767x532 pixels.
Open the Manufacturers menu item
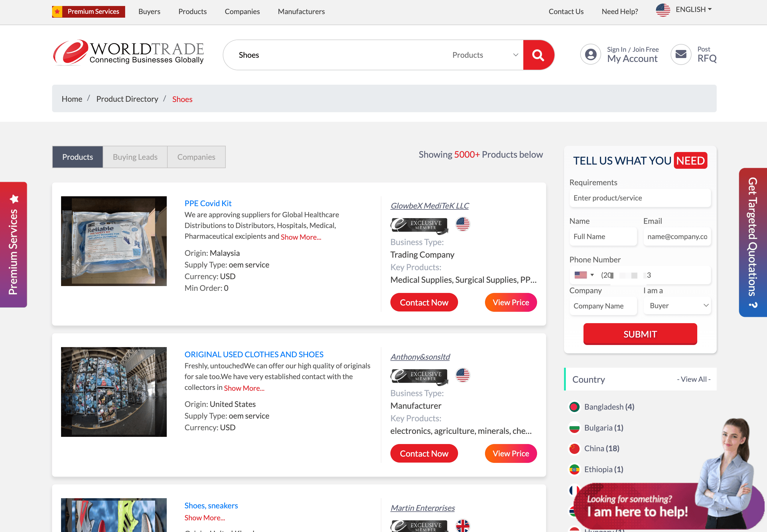coord(301,12)
